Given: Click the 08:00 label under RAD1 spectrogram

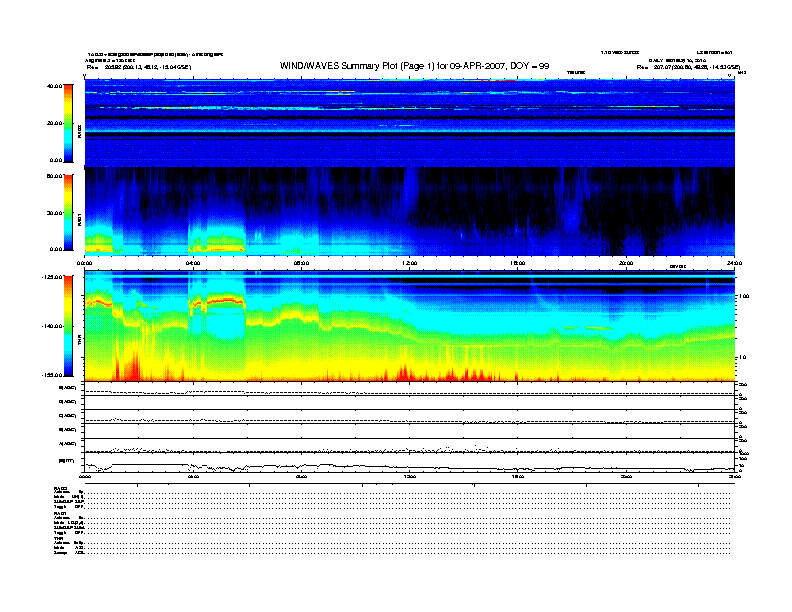Looking at the screenshot, I should coord(301,263).
